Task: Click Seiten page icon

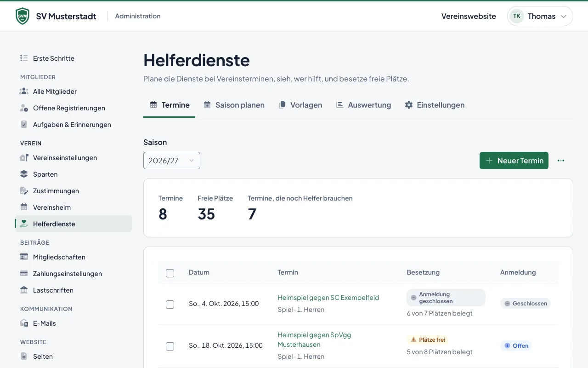Action: (x=24, y=356)
